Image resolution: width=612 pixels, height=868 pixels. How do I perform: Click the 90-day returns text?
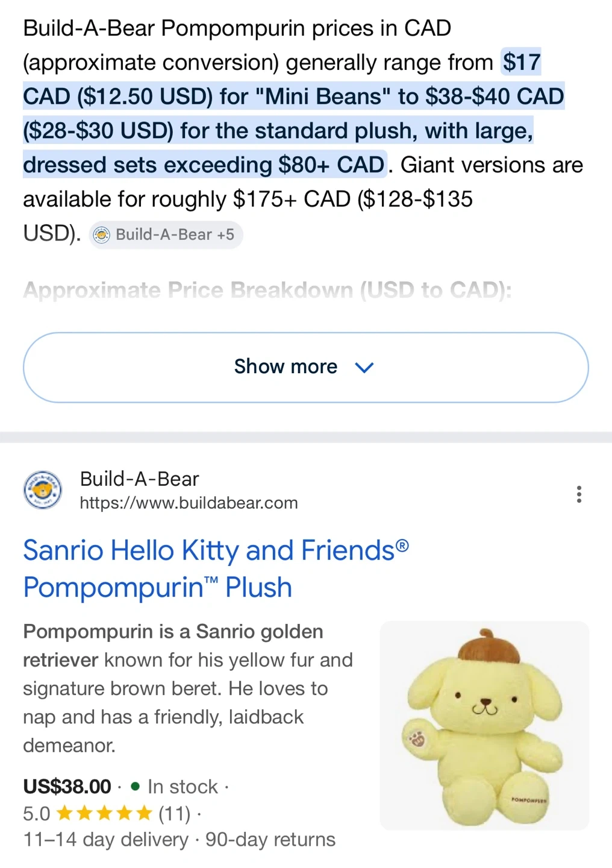pyautogui.click(x=270, y=839)
